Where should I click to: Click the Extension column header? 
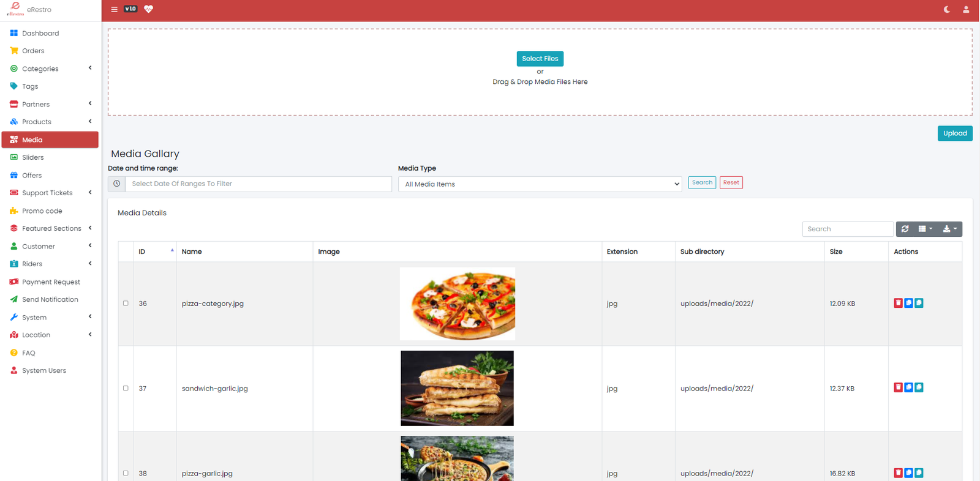click(638, 252)
